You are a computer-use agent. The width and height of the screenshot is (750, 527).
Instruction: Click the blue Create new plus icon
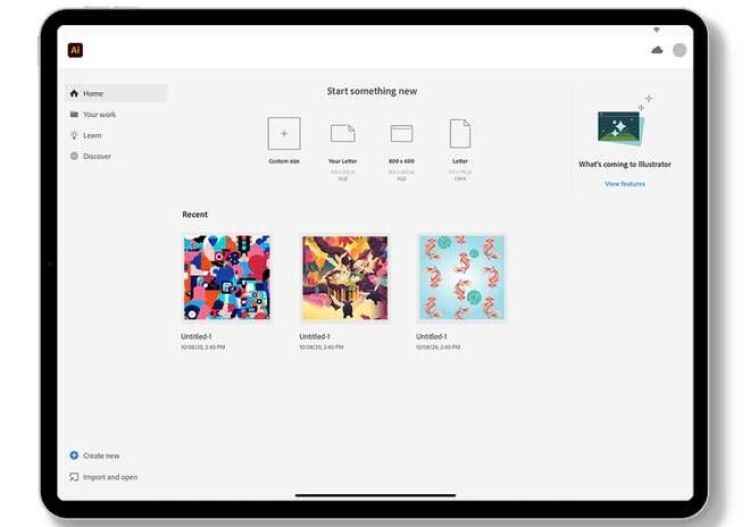point(74,455)
